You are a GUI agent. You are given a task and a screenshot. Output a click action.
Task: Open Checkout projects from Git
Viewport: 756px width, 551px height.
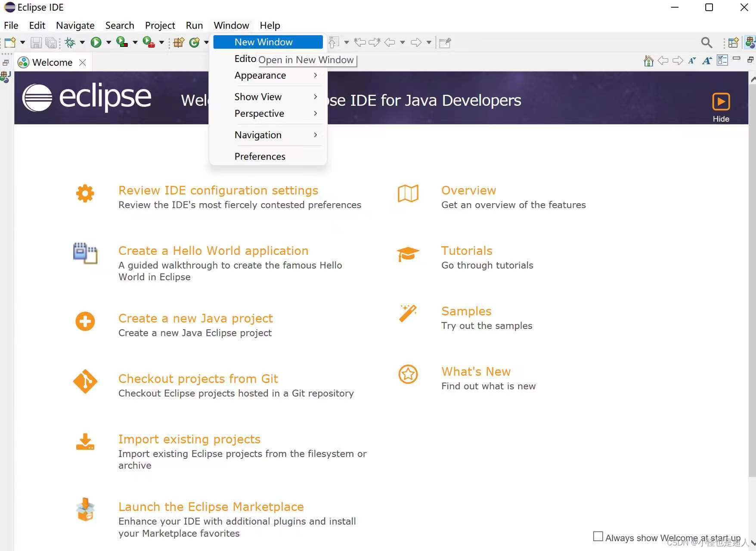click(198, 378)
